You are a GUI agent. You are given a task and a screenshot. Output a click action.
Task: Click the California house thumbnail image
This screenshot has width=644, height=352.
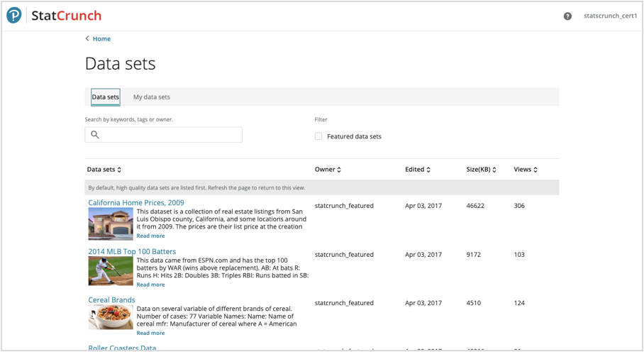coord(110,224)
